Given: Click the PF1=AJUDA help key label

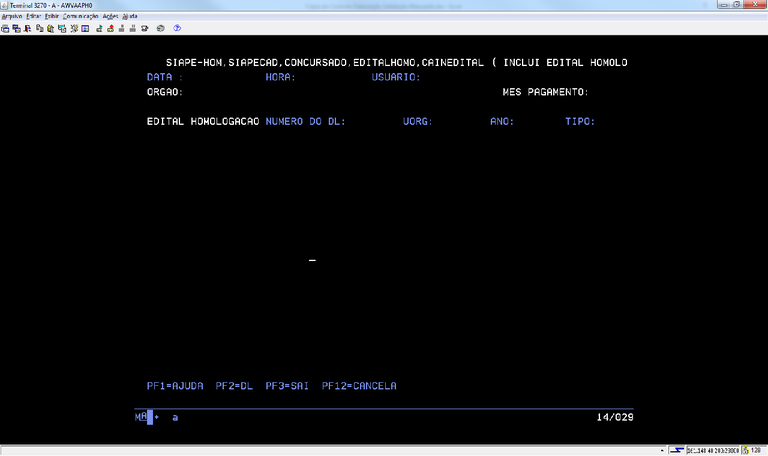Looking at the screenshot, I should point(175,386).
